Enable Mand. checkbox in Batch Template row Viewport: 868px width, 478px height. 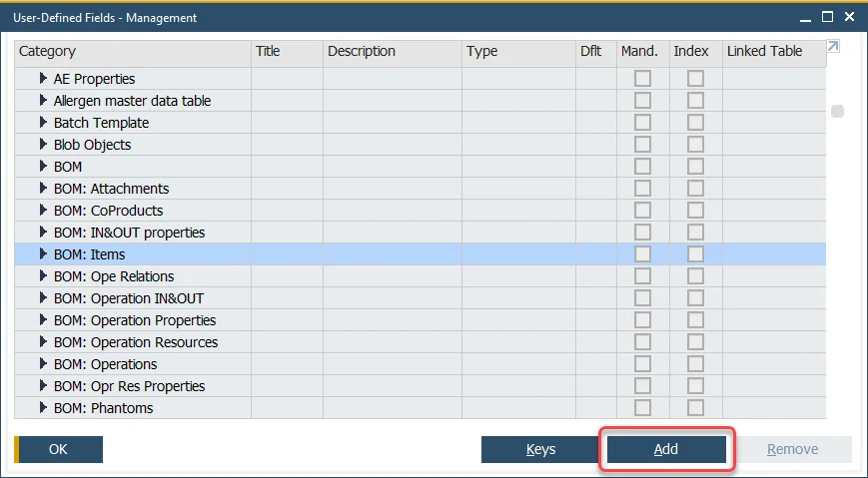(643, 123)
